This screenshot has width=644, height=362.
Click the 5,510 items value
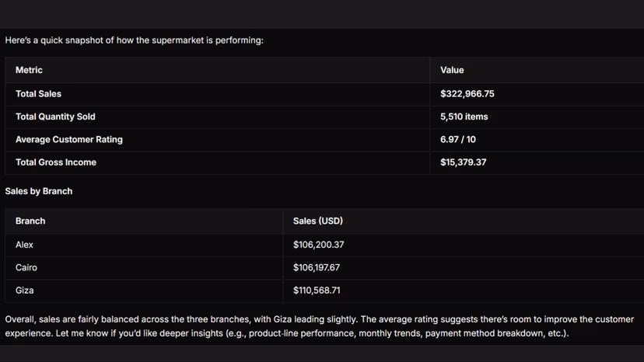(464, 117)
